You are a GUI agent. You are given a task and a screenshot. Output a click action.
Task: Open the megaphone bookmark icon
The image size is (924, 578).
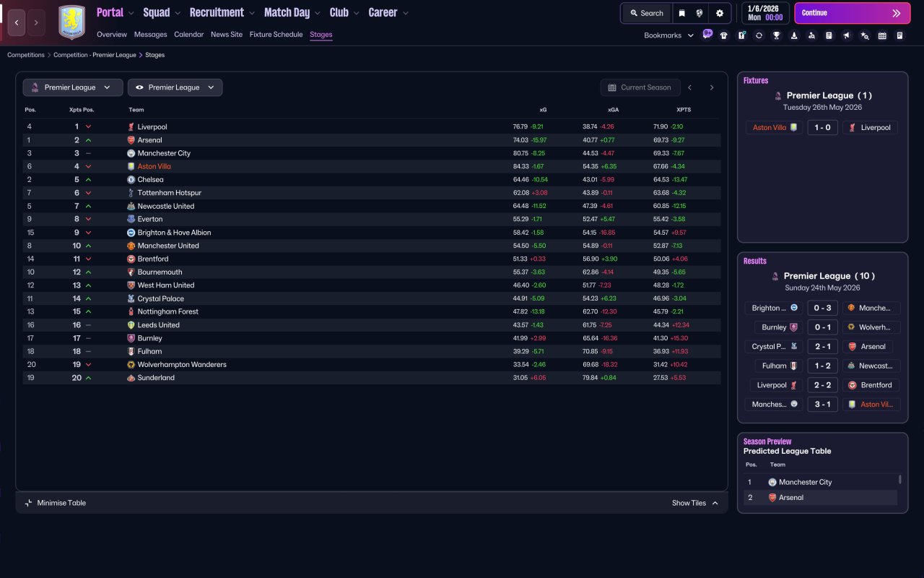click(x=847, y=35)
